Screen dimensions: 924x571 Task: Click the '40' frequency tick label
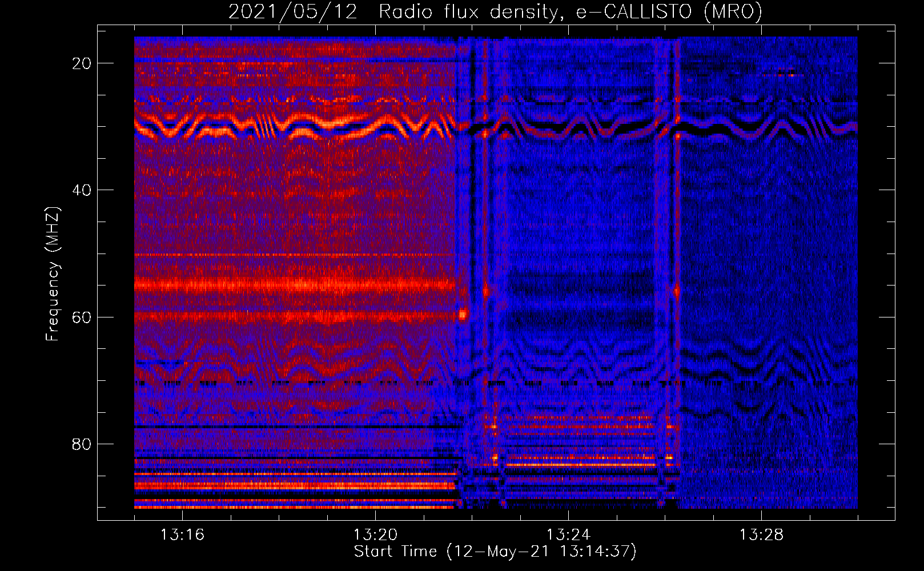[82, 190]
